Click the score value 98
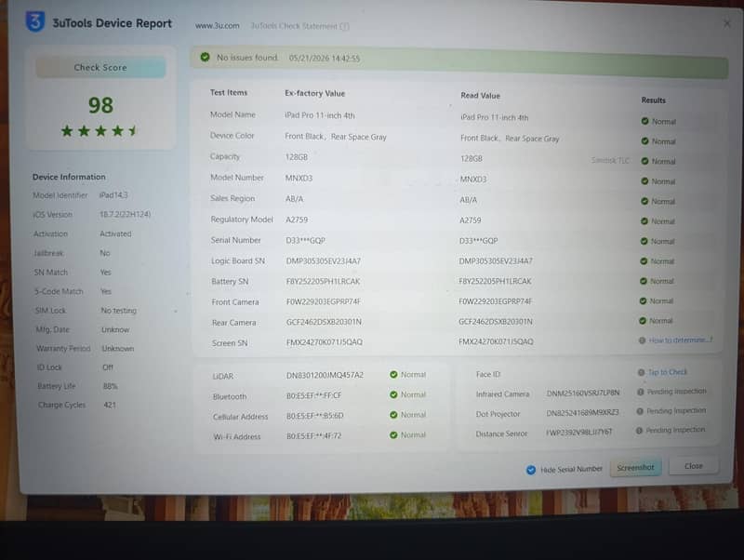744x560 pixels. pyautogui.click(x=100, y=105)
